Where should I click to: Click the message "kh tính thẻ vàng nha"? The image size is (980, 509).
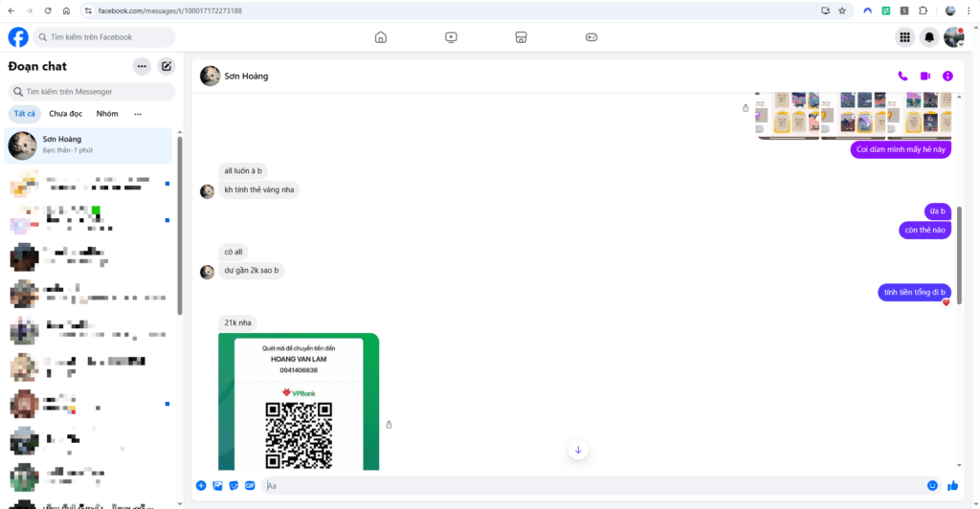click(258, 189)
